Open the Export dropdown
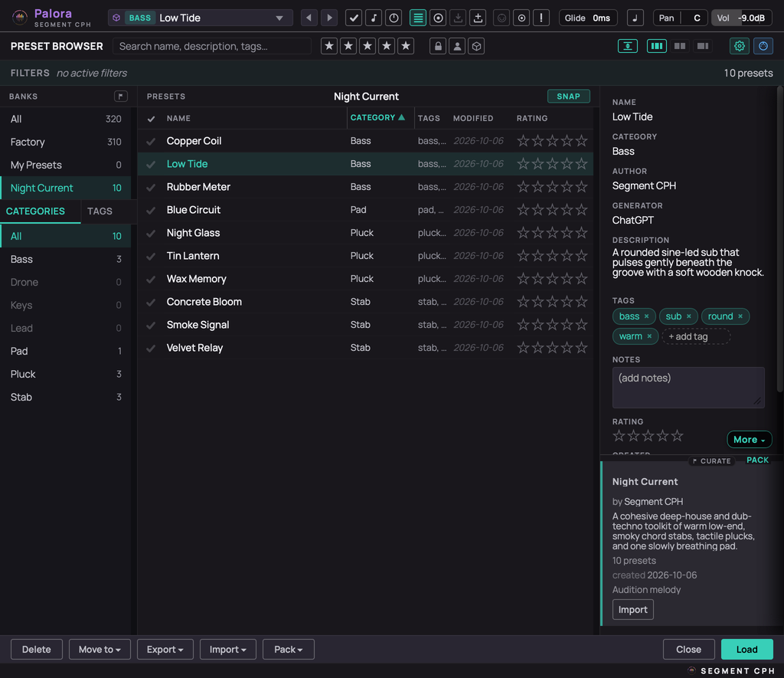 165,649
